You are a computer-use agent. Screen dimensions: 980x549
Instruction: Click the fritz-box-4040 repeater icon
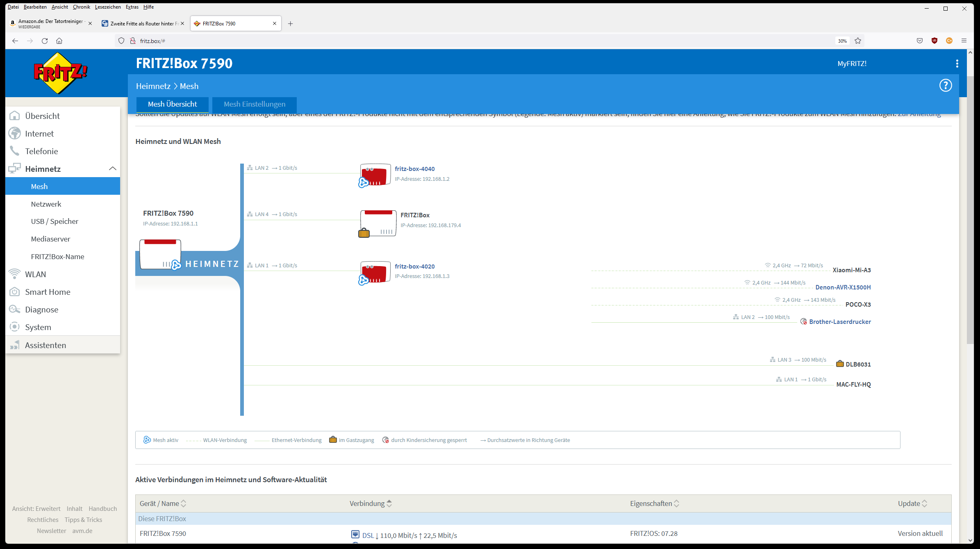pyautogui.click(x=375, y=175)
